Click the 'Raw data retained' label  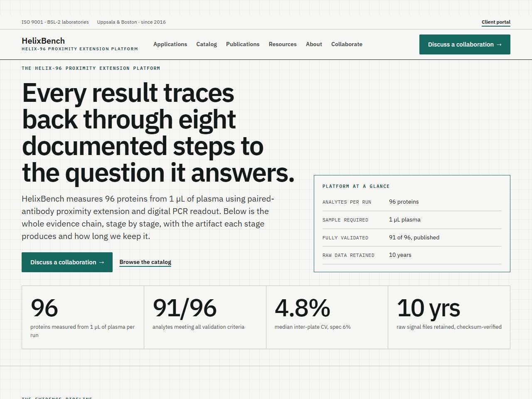pos(348,255)
